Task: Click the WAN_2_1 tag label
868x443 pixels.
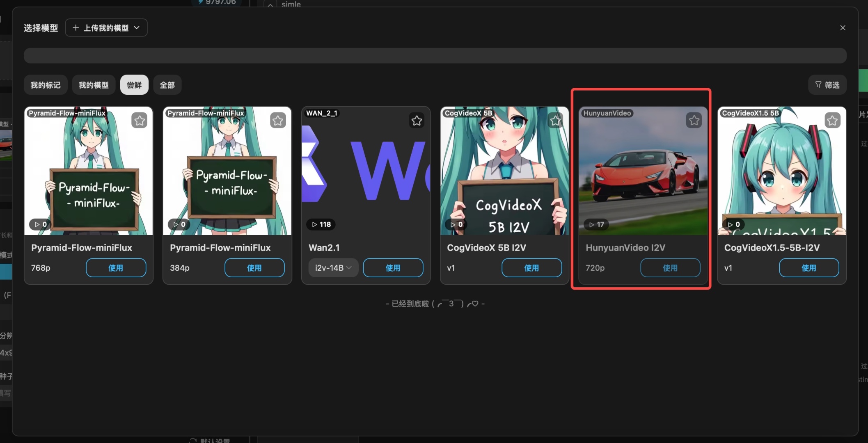Action: click(x=322, y=113)
